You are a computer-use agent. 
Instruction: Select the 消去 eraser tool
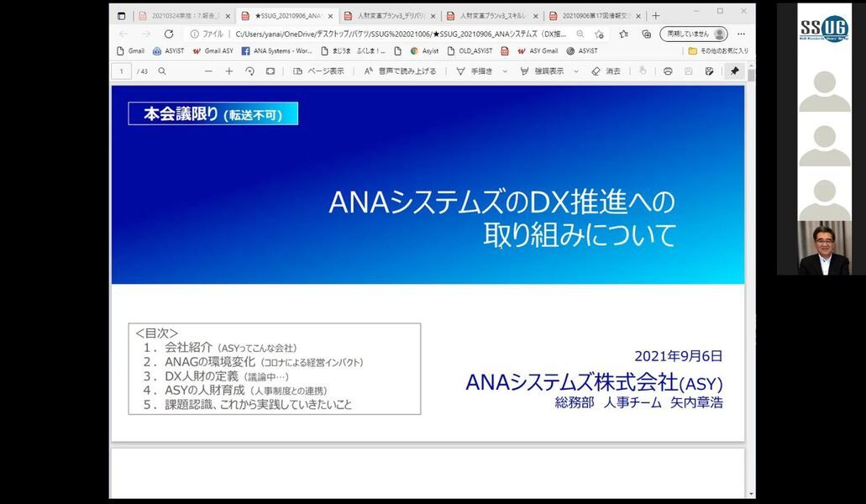[606, 71]
